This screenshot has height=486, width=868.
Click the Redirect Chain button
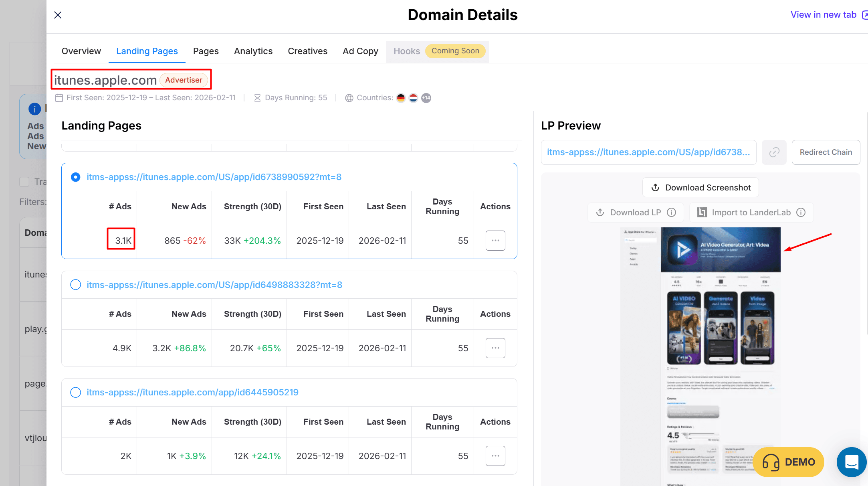(x=826, y=152)
